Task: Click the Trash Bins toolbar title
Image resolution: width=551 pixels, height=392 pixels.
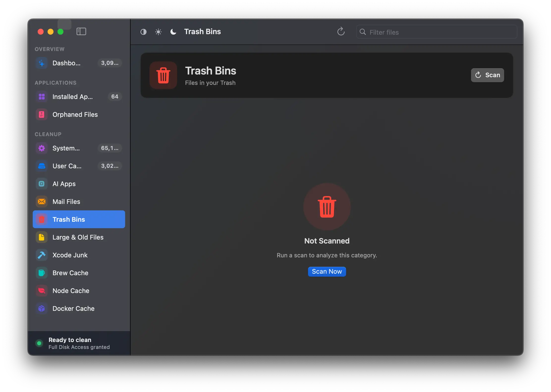Action: coord(202,31)
